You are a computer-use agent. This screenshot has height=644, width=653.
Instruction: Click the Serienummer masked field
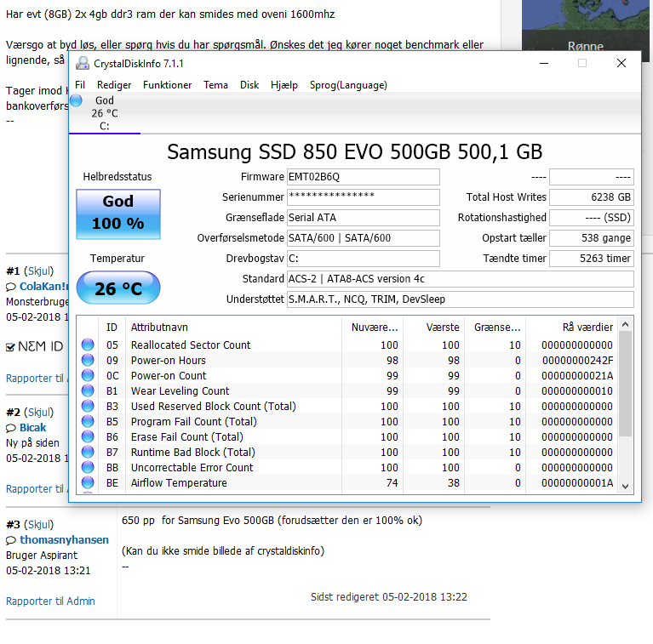(364, 197)
